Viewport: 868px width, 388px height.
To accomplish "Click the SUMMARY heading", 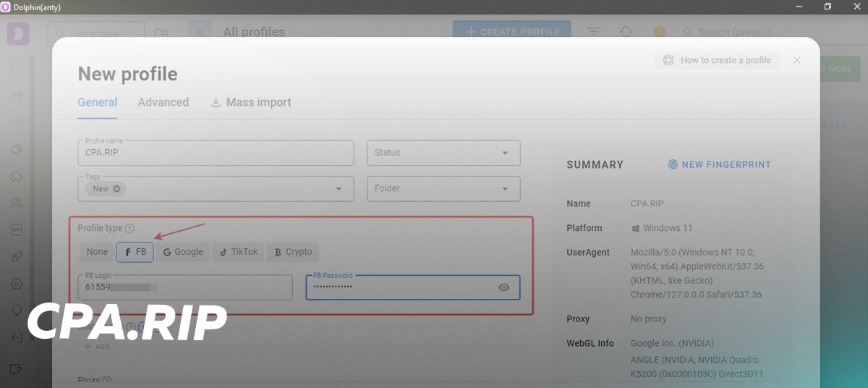I will point(595,165).
